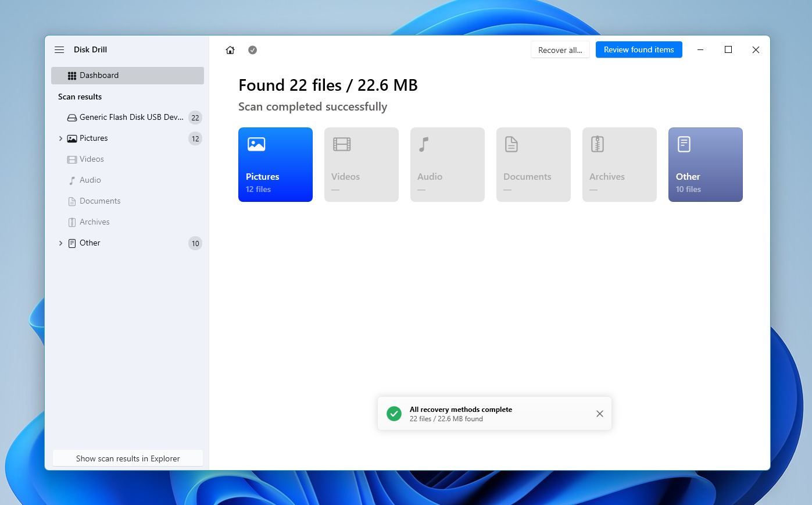Expand the Pictures tree node
Screen dimensions: 812x505
click(60, 138)
